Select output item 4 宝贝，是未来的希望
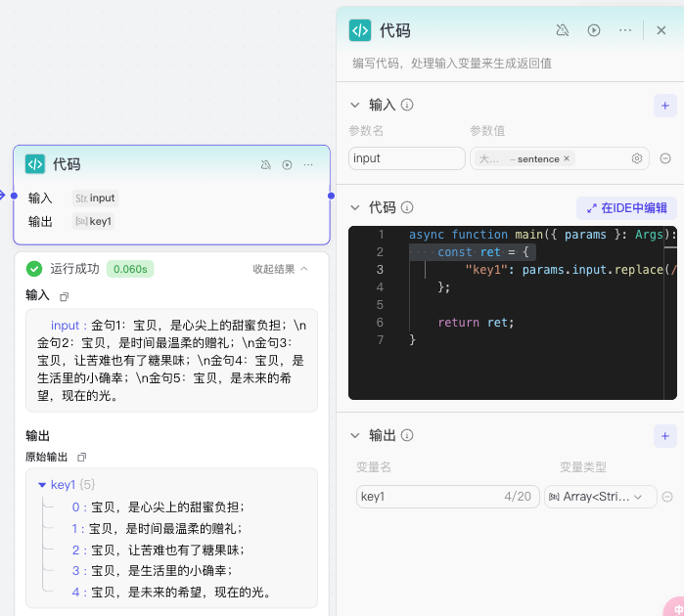This screenshot has height=616, width=684. (x=172, y=592)
